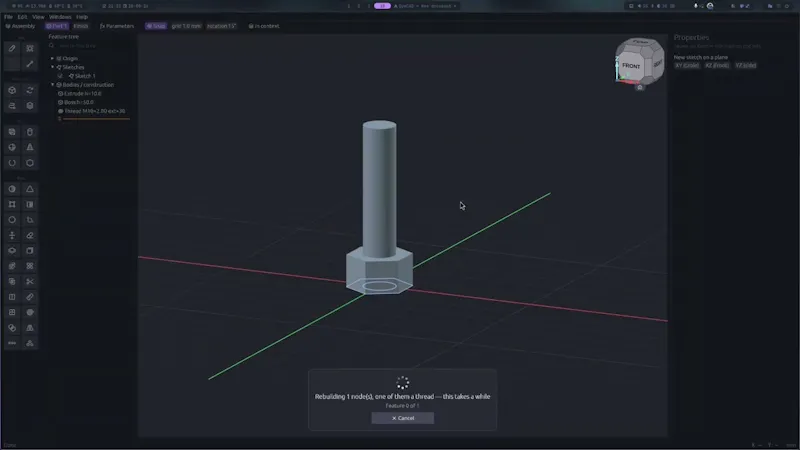Click the Feature tree panel title
Viewport: 800px width, 450px height.
point(64,37)
